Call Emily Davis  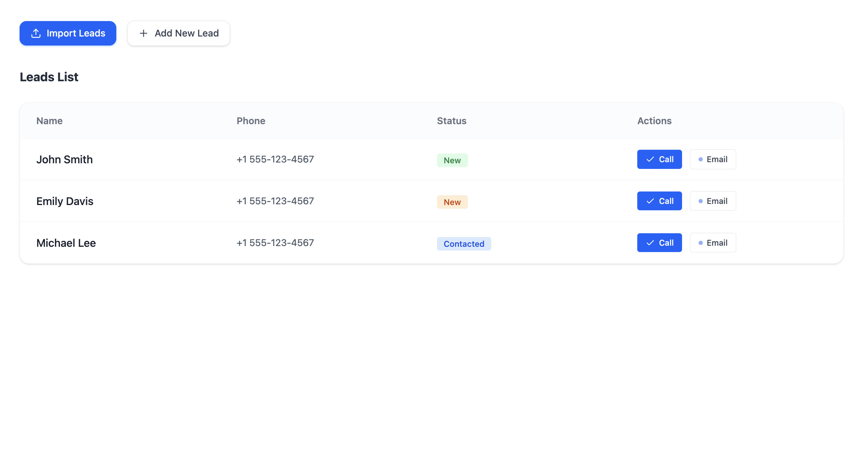pyautogui.click(x=659, y=201)
